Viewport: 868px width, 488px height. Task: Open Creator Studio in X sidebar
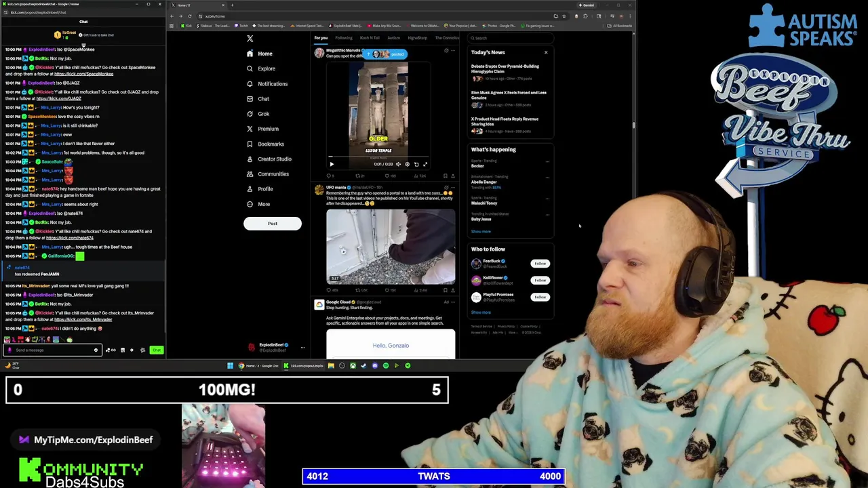click(x=269, y=159)
